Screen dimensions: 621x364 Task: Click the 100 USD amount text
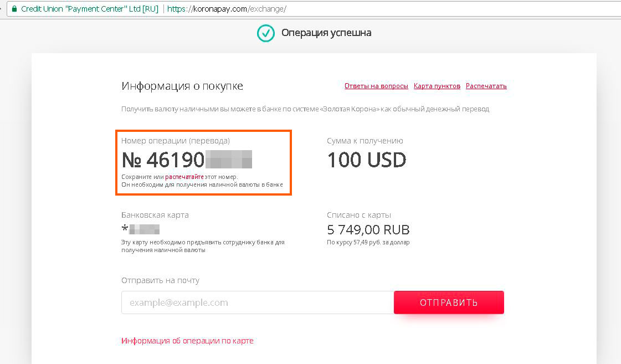[x=367, y=160]
